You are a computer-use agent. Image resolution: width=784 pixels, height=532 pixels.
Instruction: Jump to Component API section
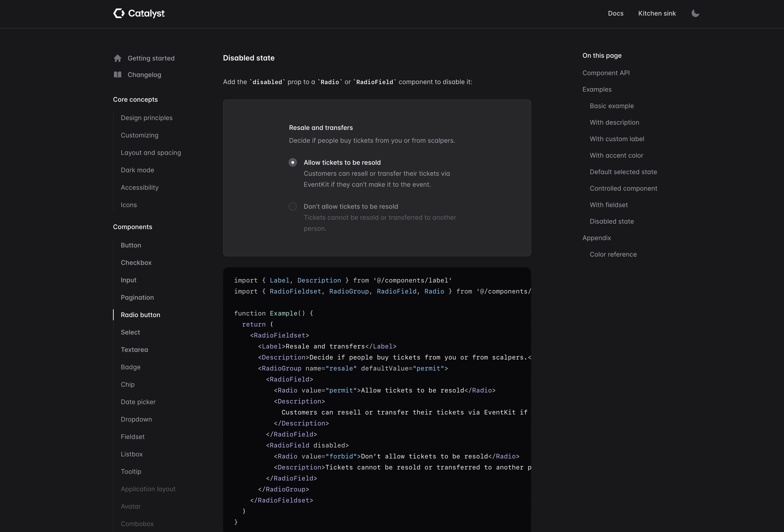click(x=606, y=73)
